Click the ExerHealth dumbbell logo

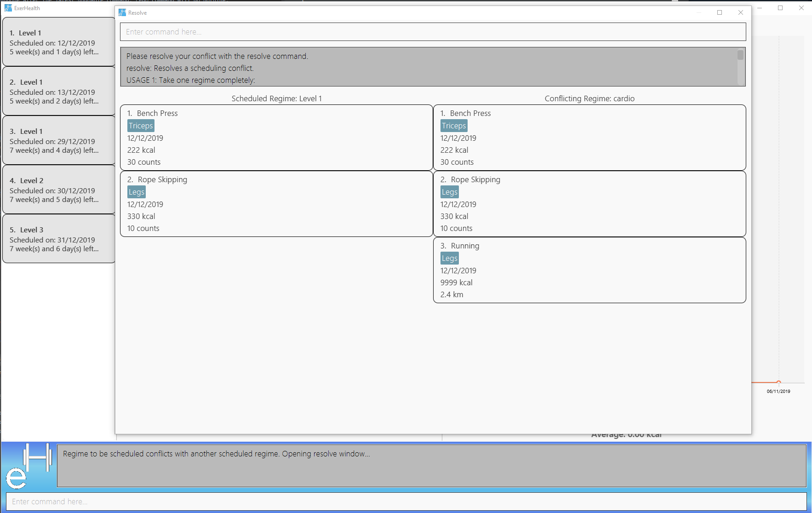click(29, 466)
